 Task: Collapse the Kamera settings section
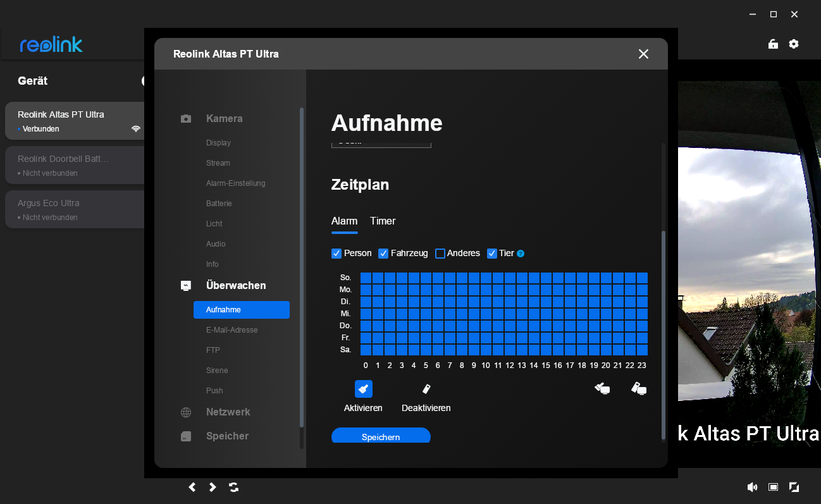pos(224,119)
